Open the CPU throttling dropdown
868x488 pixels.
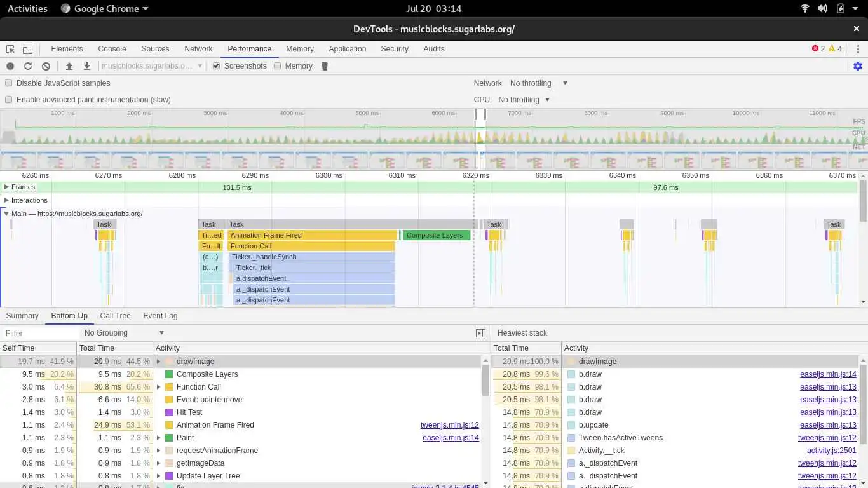pyautogui.click(x=524, y=100)
